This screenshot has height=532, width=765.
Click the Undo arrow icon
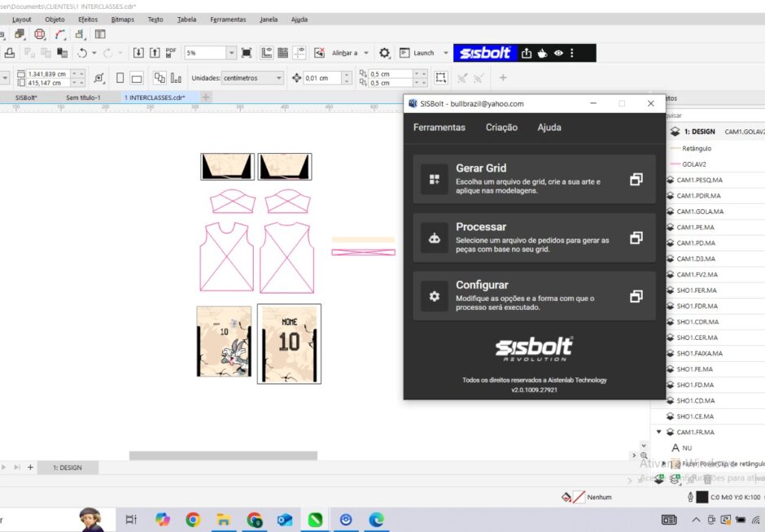[x=82, y=53]
